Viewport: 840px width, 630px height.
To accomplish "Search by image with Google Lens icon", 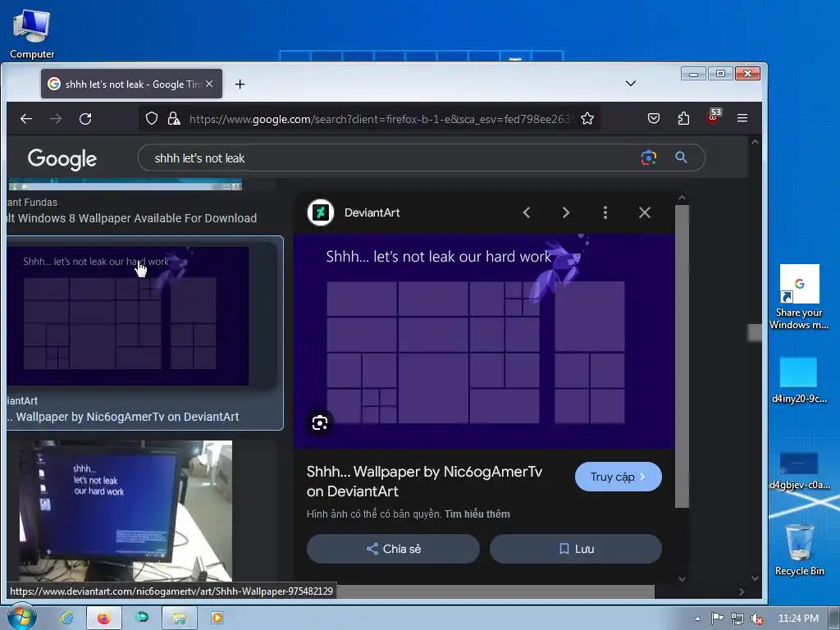I will (x=649, y=157).
